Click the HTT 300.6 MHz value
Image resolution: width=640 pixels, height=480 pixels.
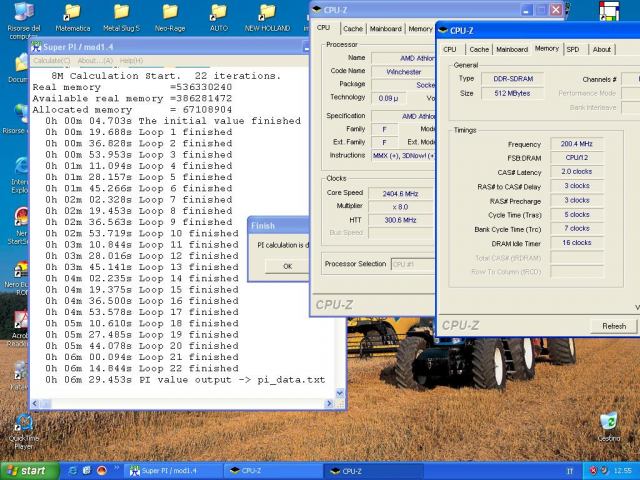coord(401,220)
